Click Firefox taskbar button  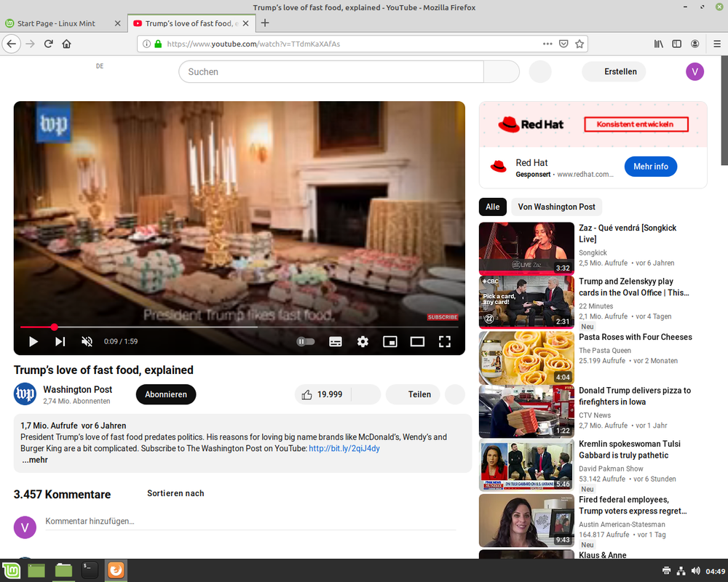pos(116,570)
